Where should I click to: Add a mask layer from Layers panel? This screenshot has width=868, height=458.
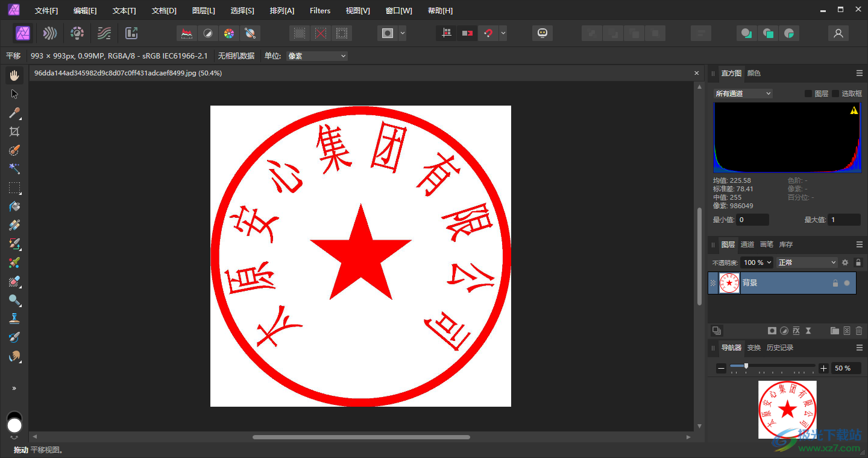772,331
